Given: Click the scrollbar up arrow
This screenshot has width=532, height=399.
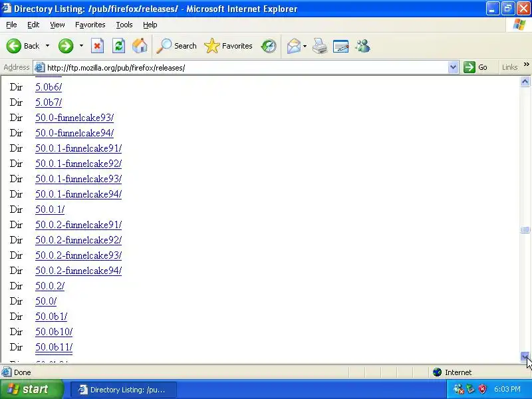Looking at the screenshot, I should click(x=525, y=81).
